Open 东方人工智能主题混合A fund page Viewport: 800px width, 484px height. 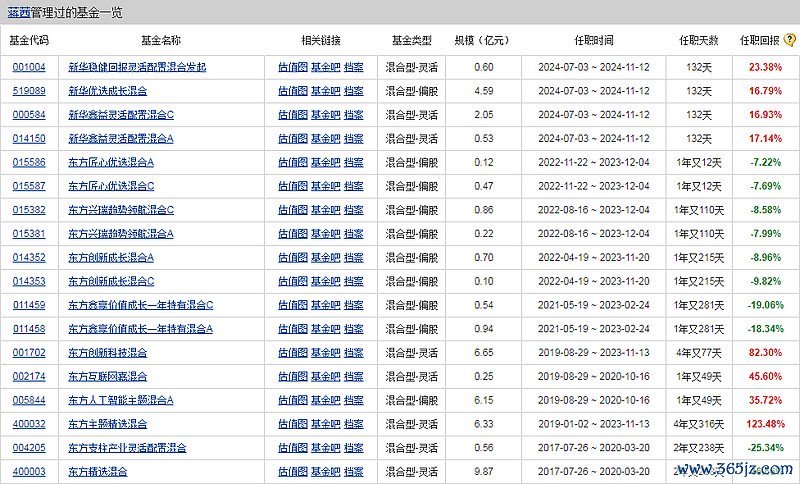[x=121, y=400]
